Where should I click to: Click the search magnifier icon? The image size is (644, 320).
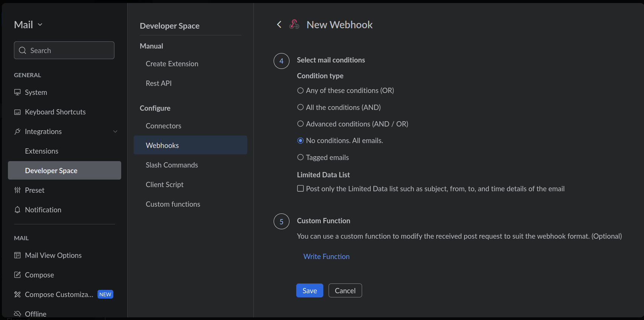pos(23,50)
